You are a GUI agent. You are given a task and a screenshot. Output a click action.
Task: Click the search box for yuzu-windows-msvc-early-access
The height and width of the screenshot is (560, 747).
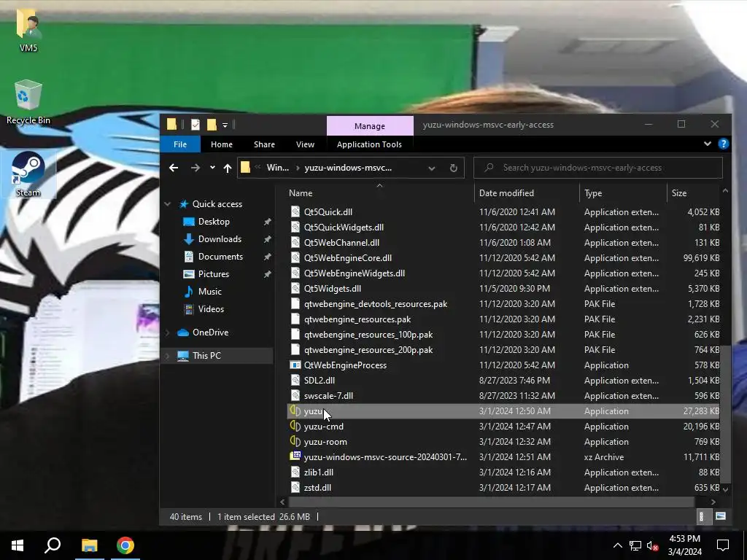(598, 168)
